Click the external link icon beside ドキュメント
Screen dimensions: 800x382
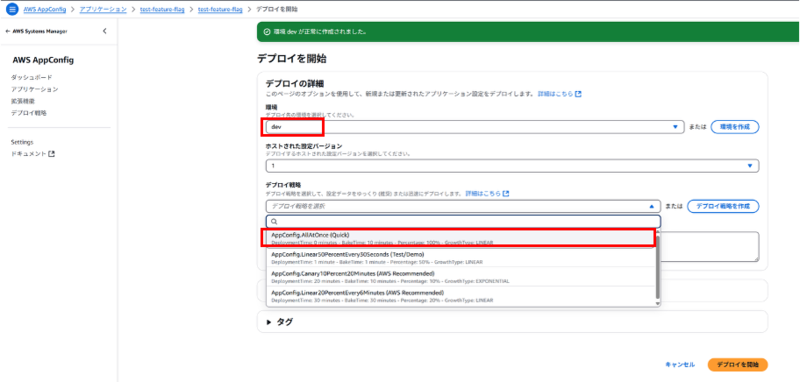tap(52, 154)
